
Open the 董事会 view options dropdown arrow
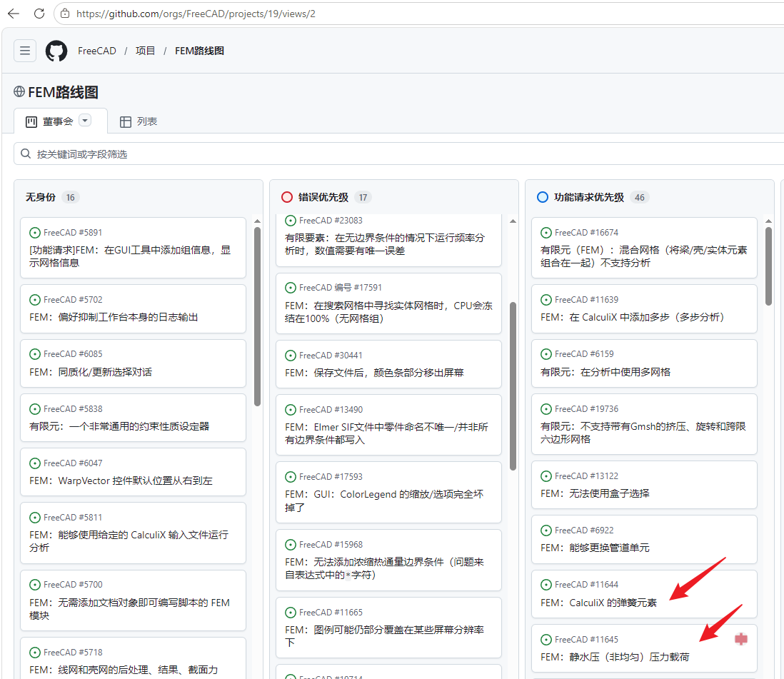click(85, 121)
